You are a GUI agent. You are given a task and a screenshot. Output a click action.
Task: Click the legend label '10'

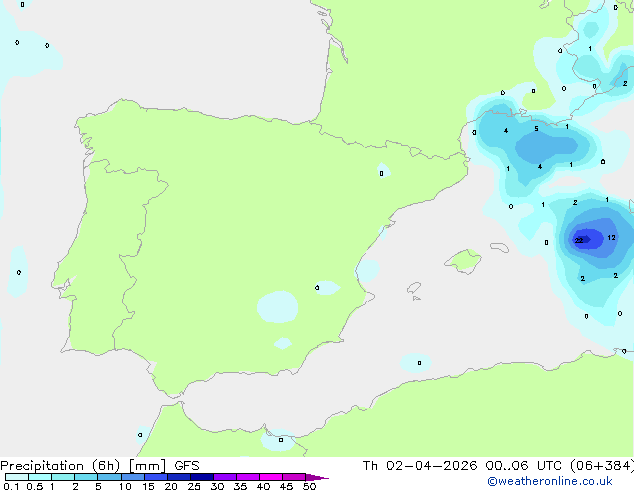pos(125,486)
